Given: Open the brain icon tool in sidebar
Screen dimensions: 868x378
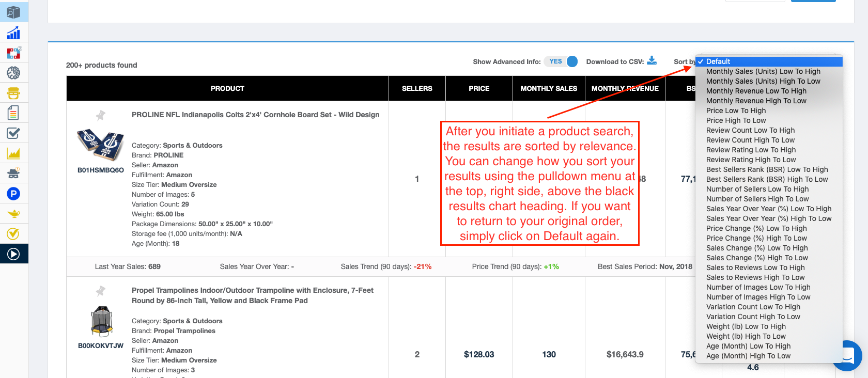Looking at the screenshot, I should [13, 73].
